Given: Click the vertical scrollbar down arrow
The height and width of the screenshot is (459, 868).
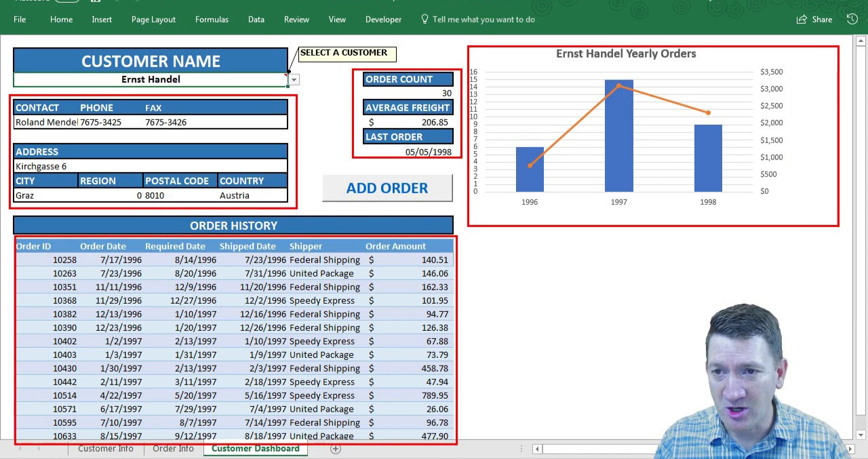Looking at the screenshot, I should (x=861, y=435).
